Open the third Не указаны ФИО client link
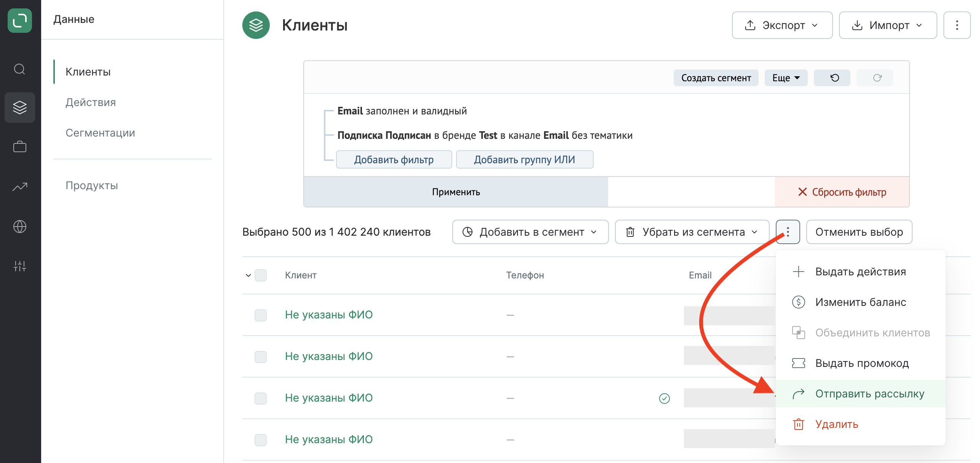Screen dimensions: 980x463 [329, 398]
